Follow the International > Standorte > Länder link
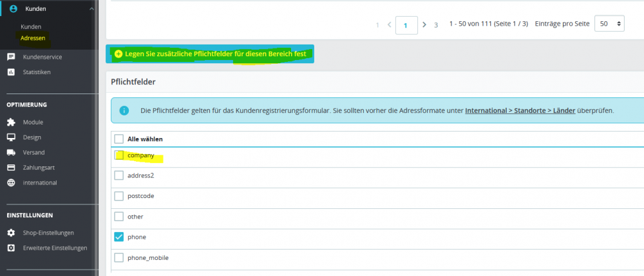The image size is (644, 276). click(520, 111)
